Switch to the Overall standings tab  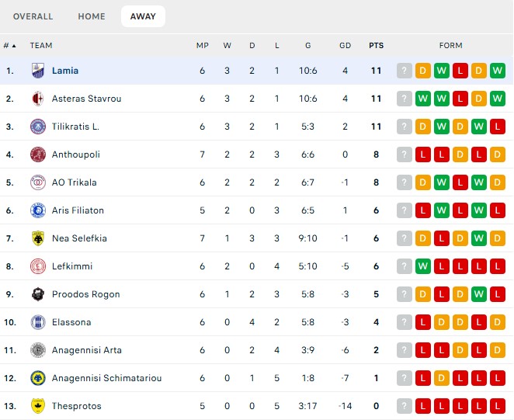point(33,16)
